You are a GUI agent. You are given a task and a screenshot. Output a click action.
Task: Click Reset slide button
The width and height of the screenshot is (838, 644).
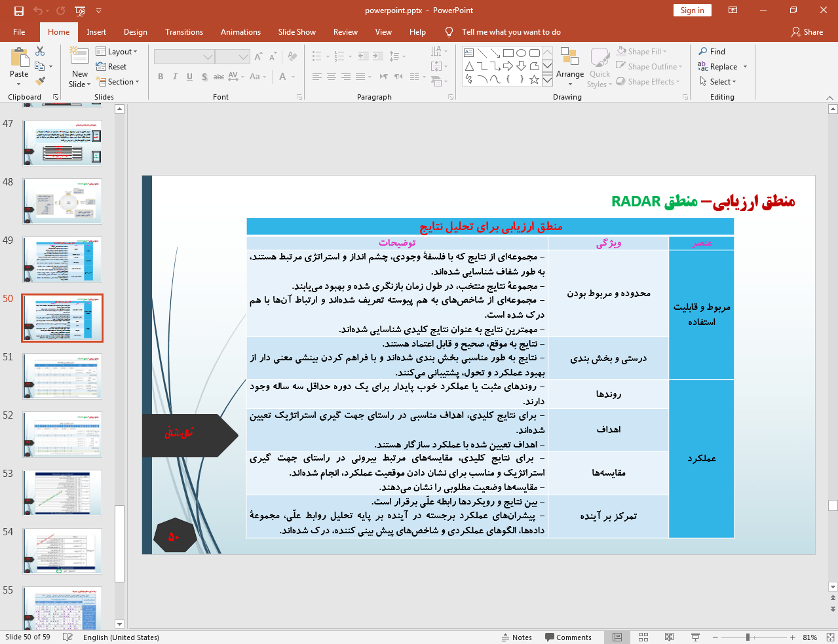(111, 67)
